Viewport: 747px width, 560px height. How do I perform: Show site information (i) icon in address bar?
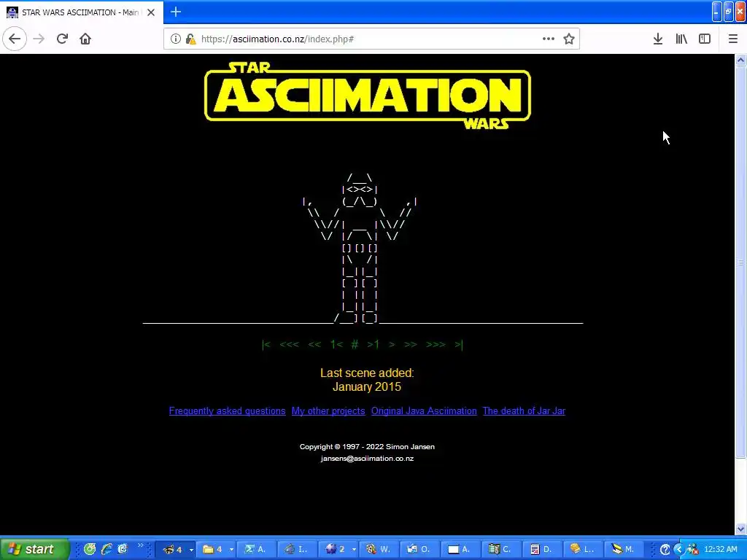point(175,39)
